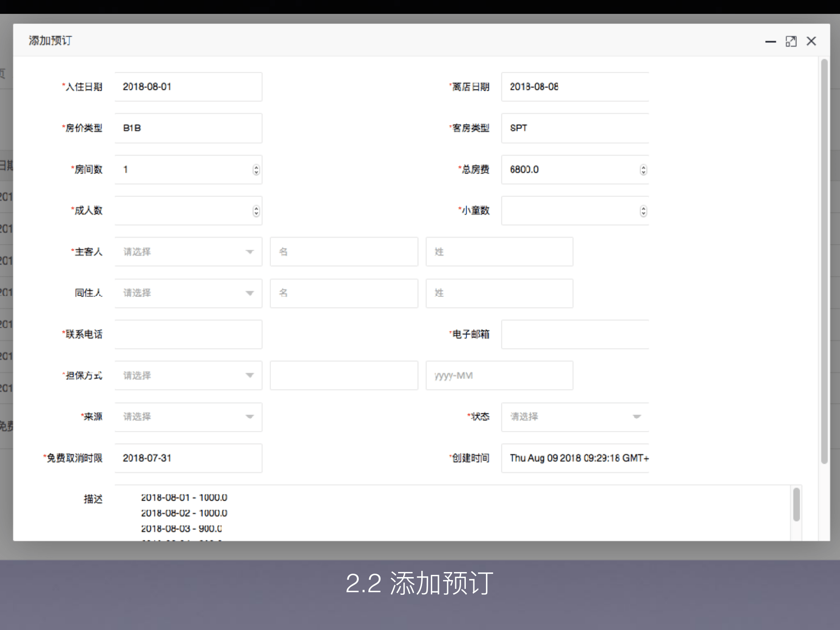The height and width of the screenshot is (630, 840).
Task: Expand the 担保方式 dropdown
Action: point(188,375)
